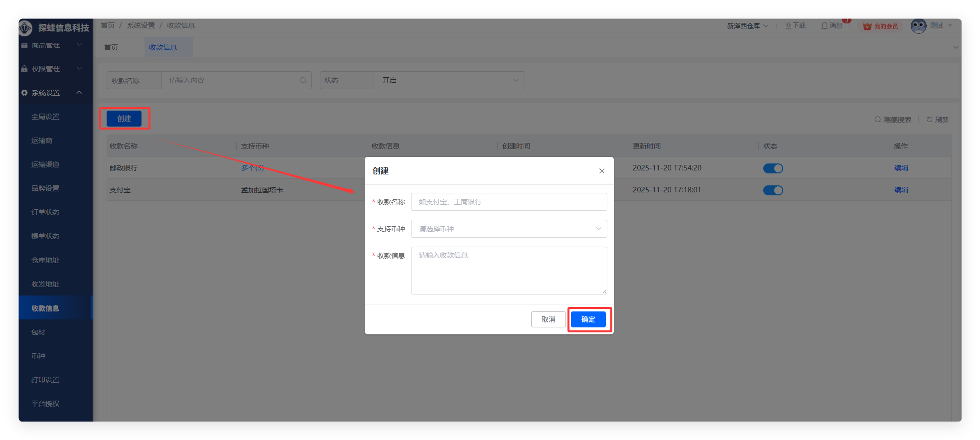Click the company logo in the sidebar
This screenshot has height=440, width=980.
tap(25, 28)
